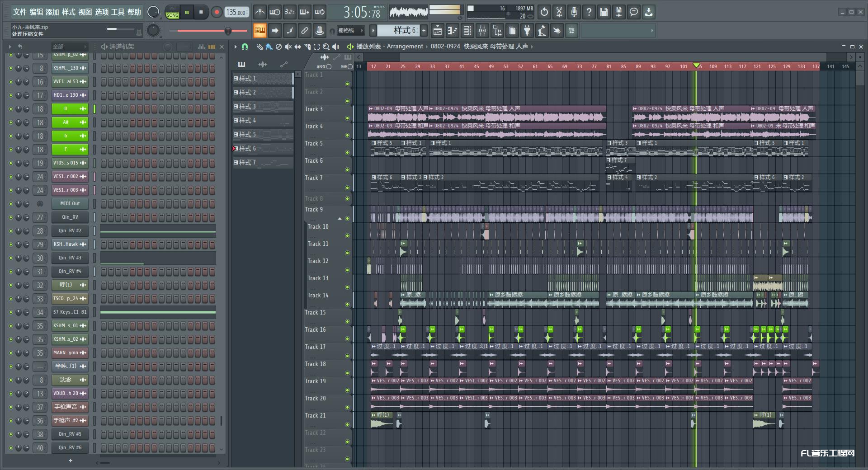Select the playlist paint brush tool

[269, 47]
